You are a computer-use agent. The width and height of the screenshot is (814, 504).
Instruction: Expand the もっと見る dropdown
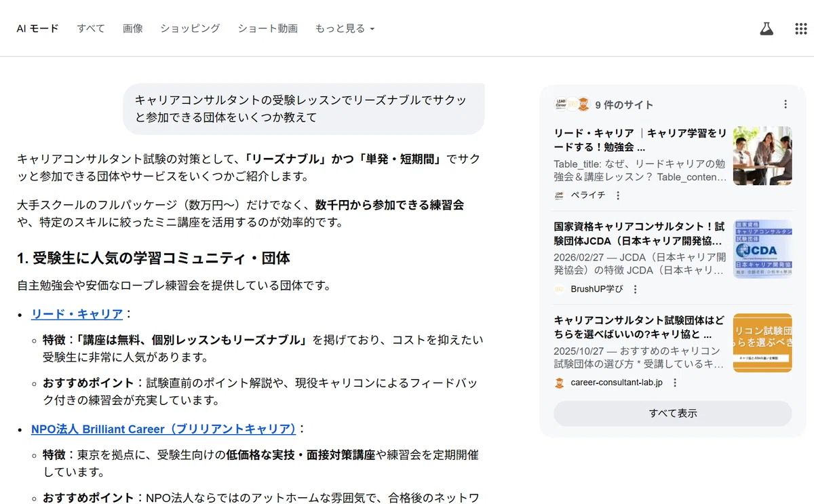coord(345,28)
